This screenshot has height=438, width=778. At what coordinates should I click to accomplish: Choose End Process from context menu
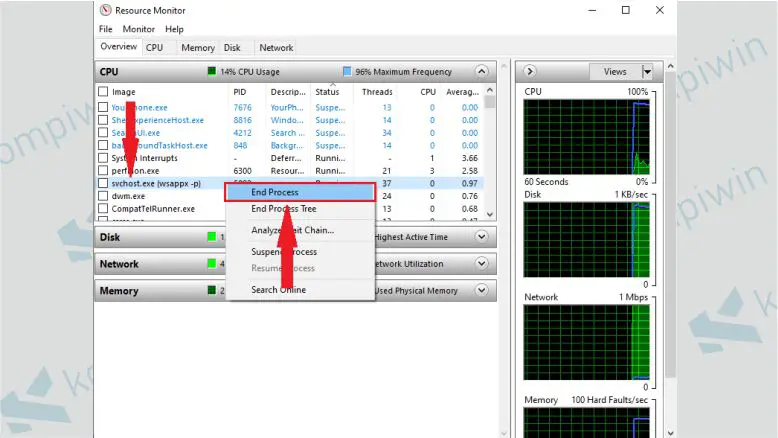point(300,192)
